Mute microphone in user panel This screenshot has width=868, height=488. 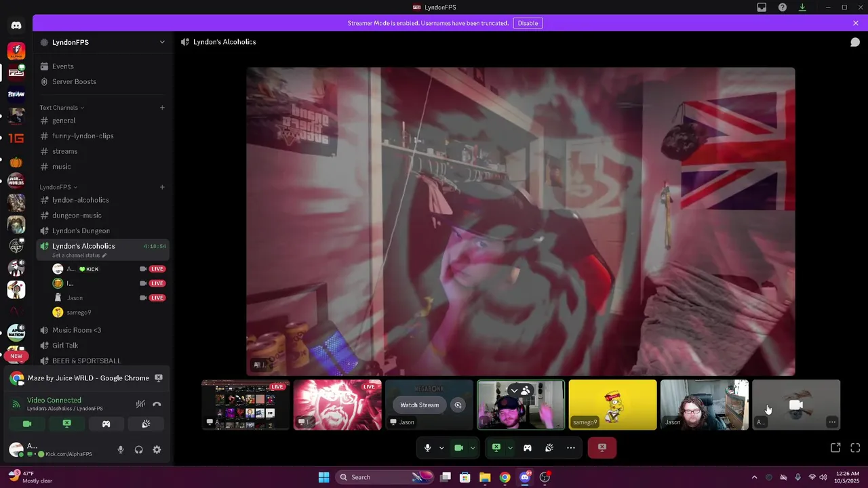tap(121, 449)
